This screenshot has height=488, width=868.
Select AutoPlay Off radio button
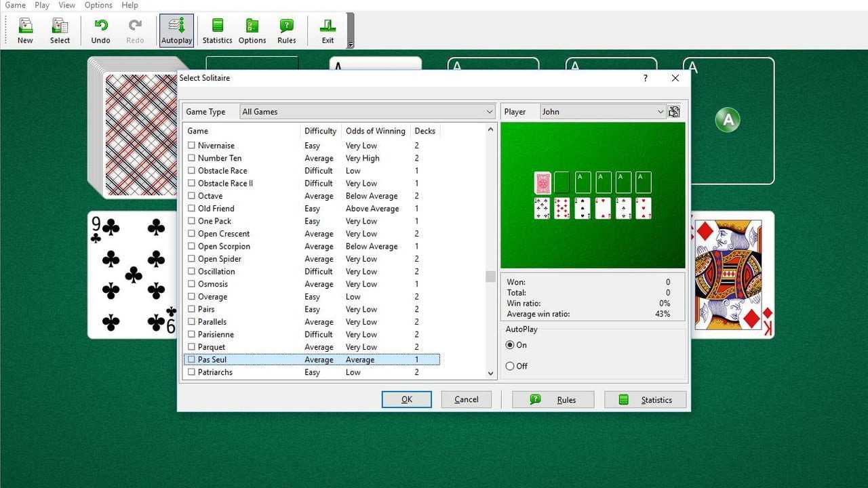(510, 366)
